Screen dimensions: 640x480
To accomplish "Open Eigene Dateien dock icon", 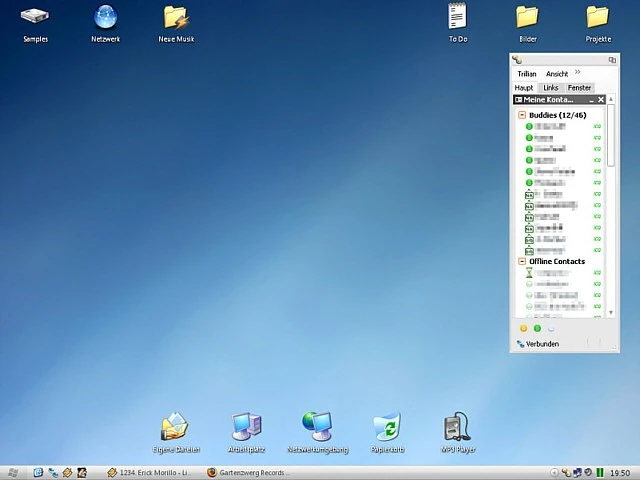I will coord(176,426).
